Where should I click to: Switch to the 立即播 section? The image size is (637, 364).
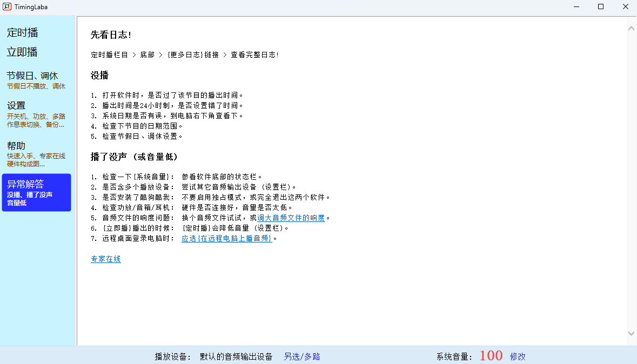(23, 52)
